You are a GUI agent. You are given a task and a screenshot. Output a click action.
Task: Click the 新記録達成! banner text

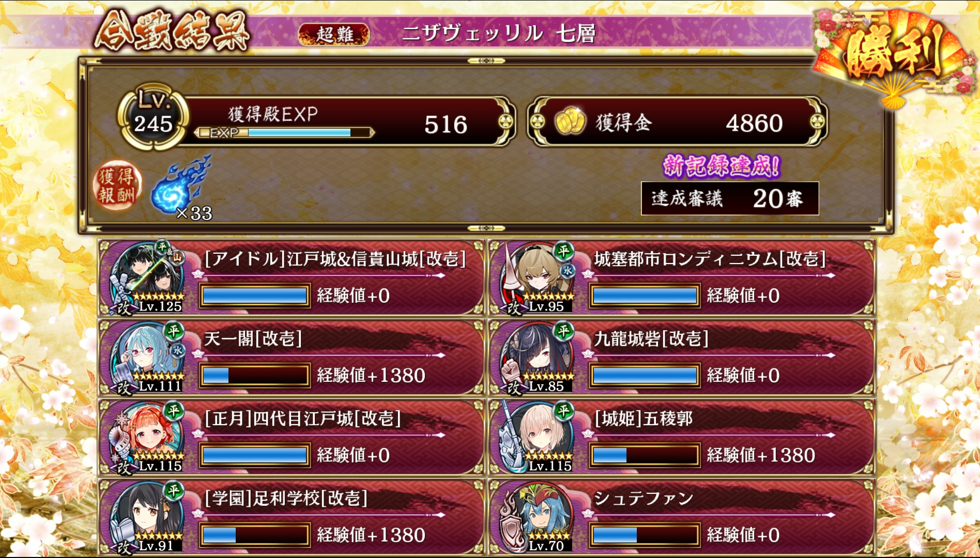tap(722, 166)
